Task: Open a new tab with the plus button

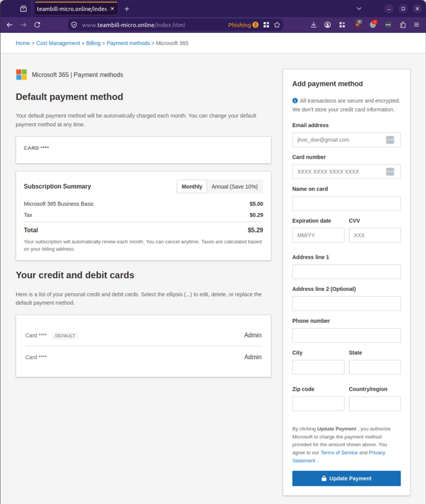Action: tap(127, 9)
